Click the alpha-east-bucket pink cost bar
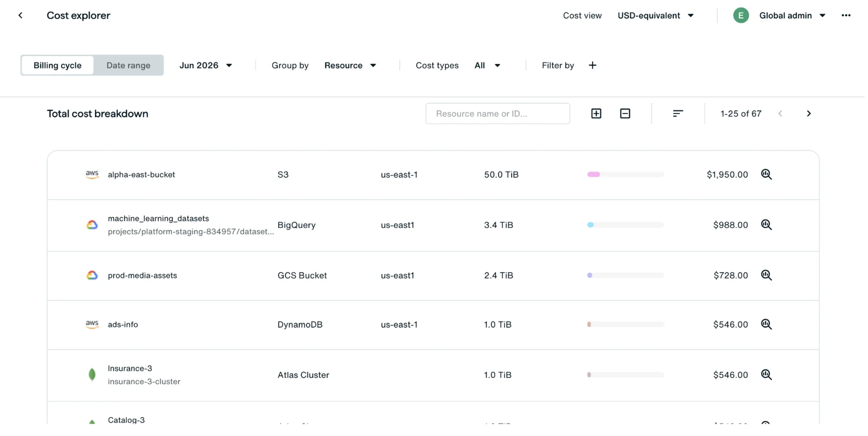This screenshot has height=436, width=868. (593, 174)
